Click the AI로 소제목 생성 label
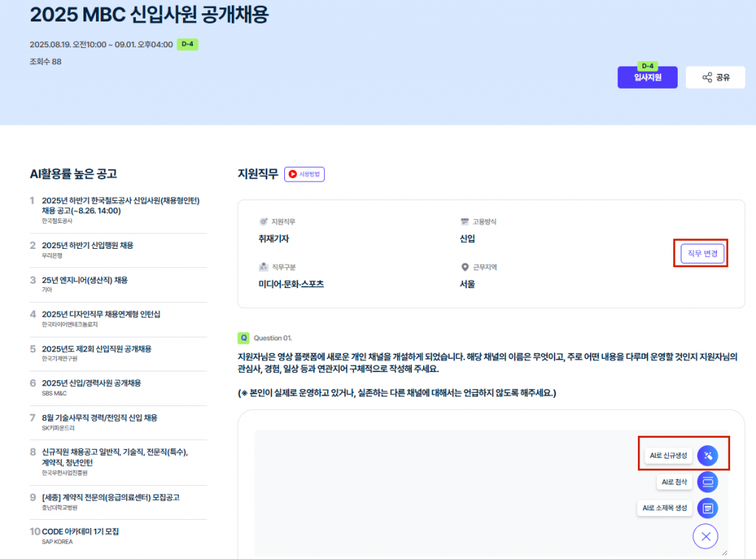The image size is (756, 559). coord(664,508)
